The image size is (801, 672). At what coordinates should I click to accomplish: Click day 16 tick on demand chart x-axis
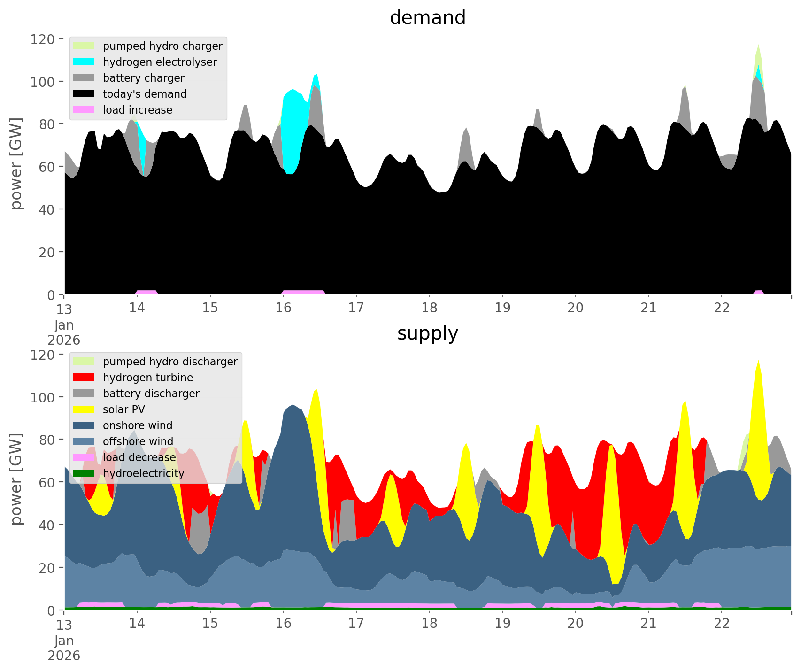tap(283, 308)
